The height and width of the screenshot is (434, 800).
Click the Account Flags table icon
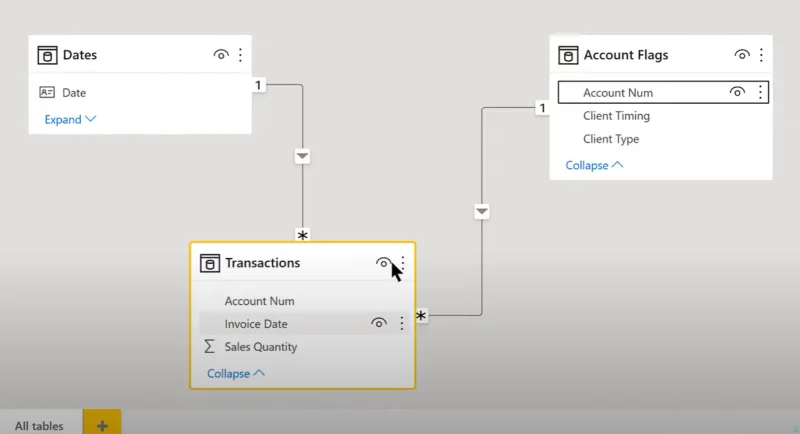pos(568,55)
